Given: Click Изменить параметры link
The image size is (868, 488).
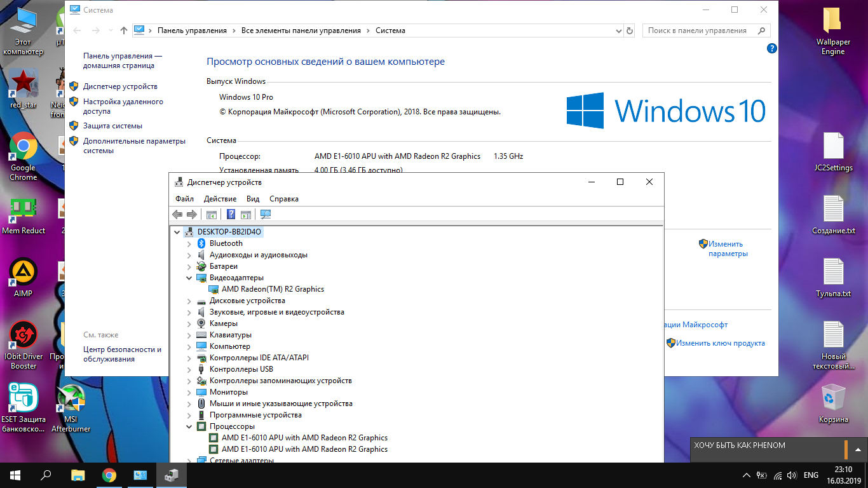Looking at the screenshot, I should tap(728, 248).
